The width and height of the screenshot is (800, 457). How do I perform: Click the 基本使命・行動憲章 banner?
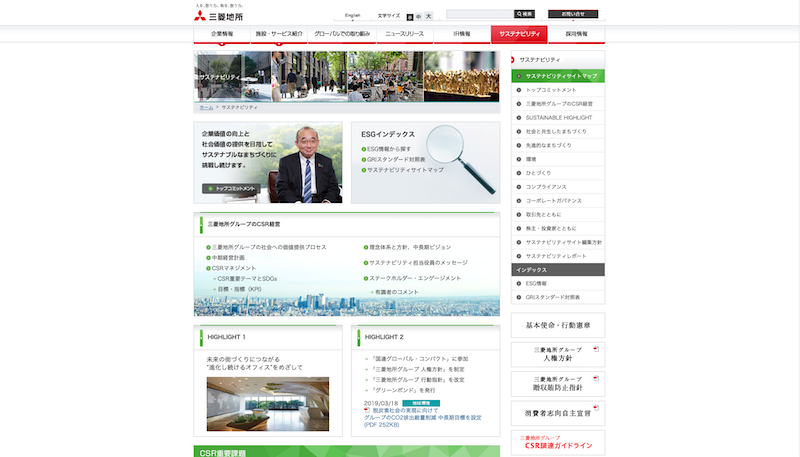pyautogui.click(x=558, y=325)
